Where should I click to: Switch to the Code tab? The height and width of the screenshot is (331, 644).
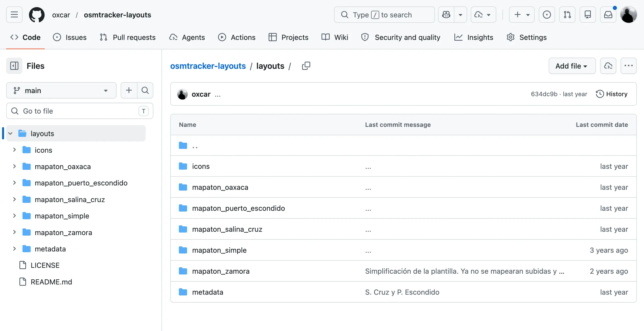(25, 37)
